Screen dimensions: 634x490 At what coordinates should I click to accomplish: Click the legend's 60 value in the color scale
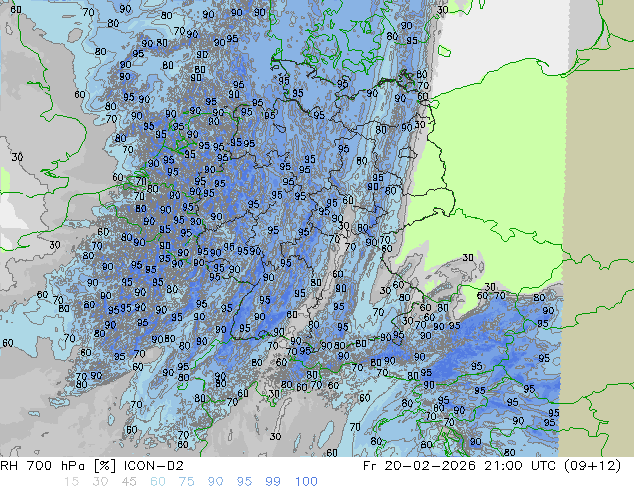158,482
